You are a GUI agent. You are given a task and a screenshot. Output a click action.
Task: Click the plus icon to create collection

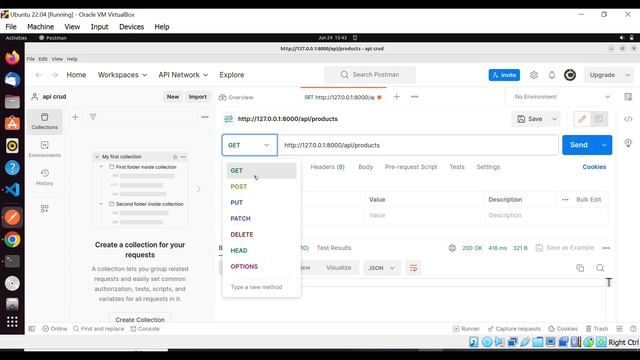pyautogui.click(x=75, y=117)
